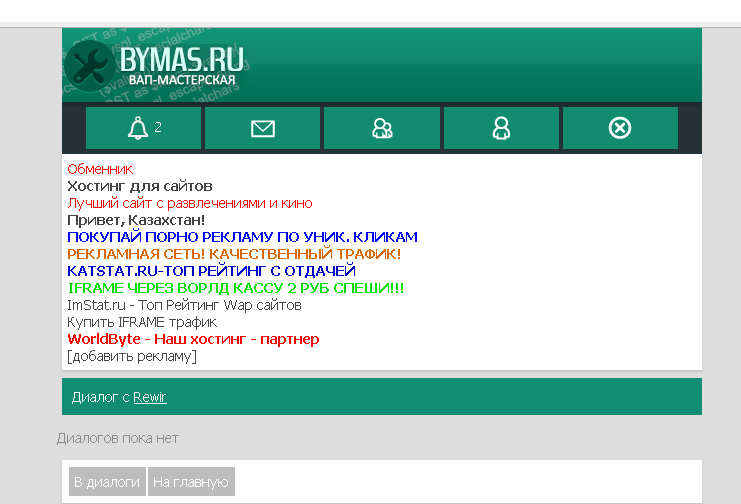
Task: Click green IFRAME ЧЕРЕЗ ВОРЛД КАССУ link
Action: click(x=235, y=288)
